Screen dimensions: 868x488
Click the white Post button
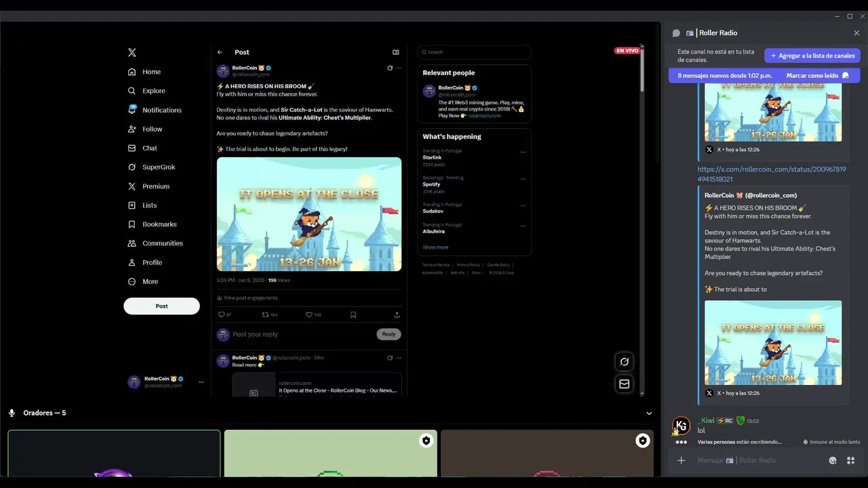161,306
